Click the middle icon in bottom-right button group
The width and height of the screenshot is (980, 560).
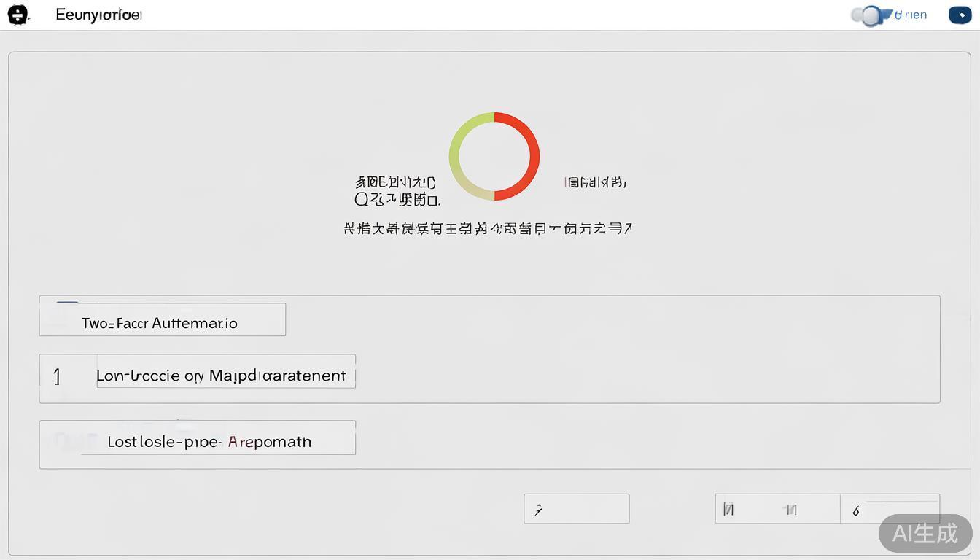point(789,510)
